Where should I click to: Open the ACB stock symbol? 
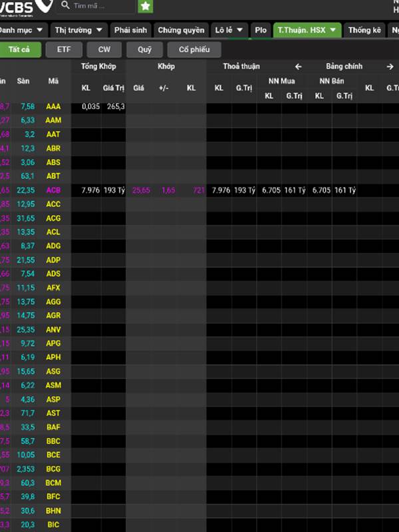[x=53, y=190]
